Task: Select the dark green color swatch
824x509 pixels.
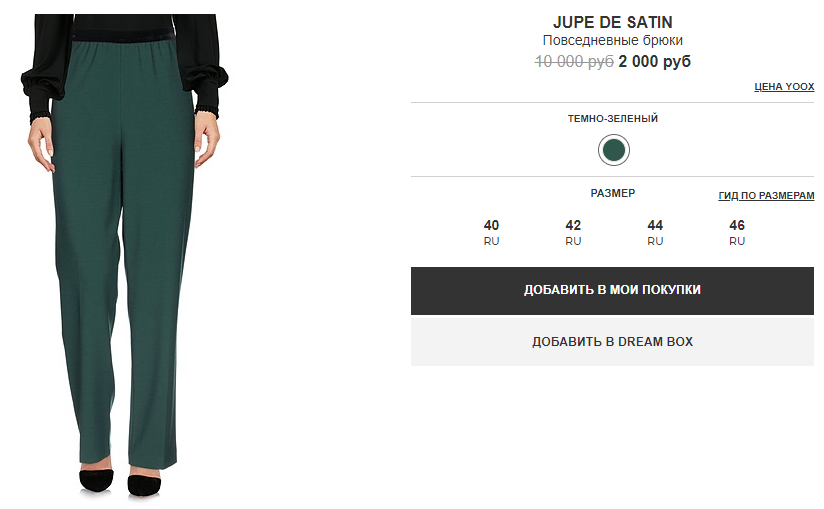Action: click(613, 150)
